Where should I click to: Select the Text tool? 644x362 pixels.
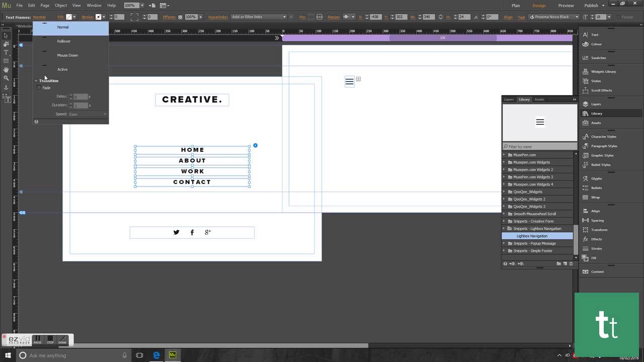coord(6,52)
